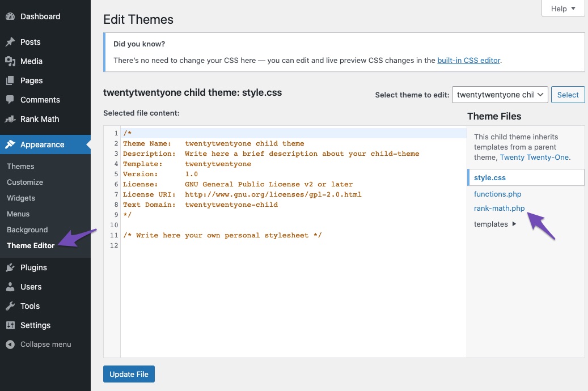Image resolution: width=588 pixels, height=391 pixels.
Task: Click the Dashboard gauge icon
Action: coord(10,16)
